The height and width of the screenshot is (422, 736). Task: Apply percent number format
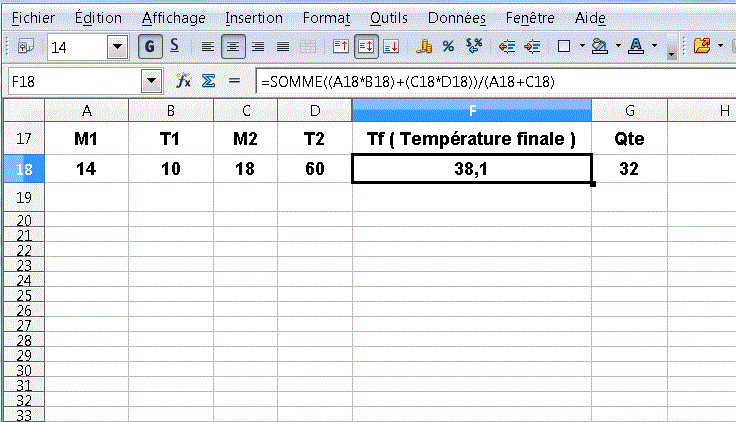coord(448,46)
